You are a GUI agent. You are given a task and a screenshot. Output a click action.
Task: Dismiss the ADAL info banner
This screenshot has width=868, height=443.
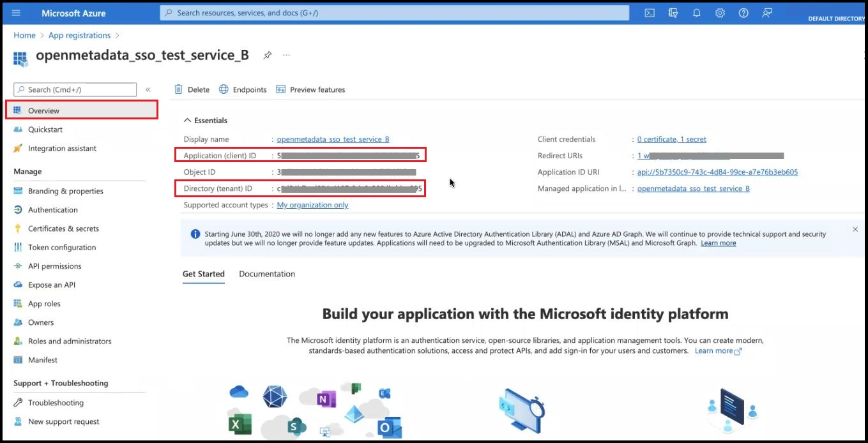click(x=855, y=229)
